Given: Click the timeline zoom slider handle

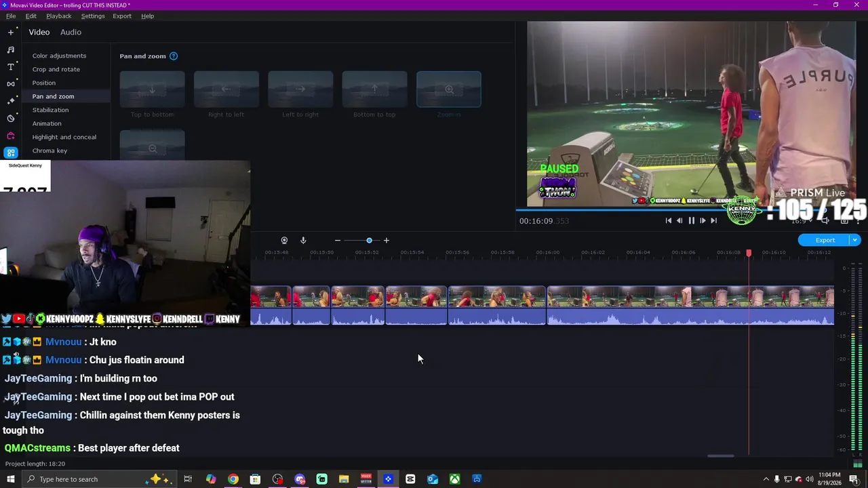Looking at the screenshot, I should (369, 241).
